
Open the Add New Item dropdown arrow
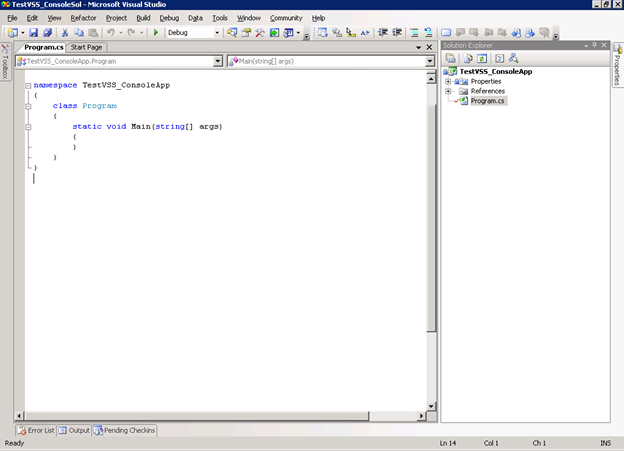click(23, 33)
